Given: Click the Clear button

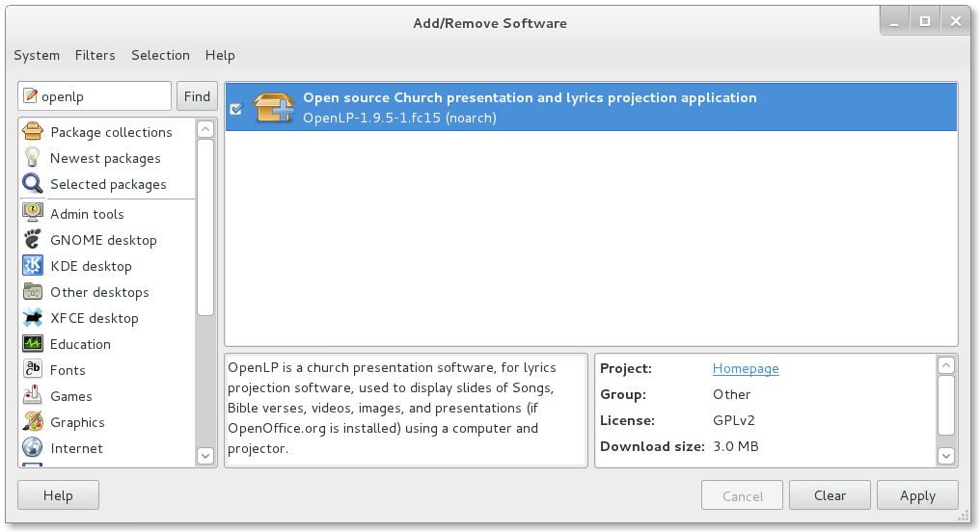Looking at the screenshot, I should point(830,495).
